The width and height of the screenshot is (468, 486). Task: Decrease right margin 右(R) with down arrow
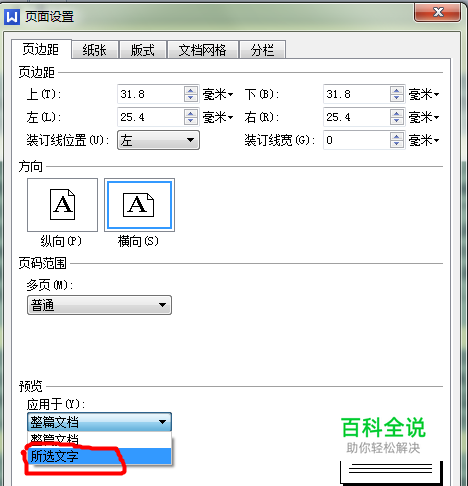coord(397,121)
